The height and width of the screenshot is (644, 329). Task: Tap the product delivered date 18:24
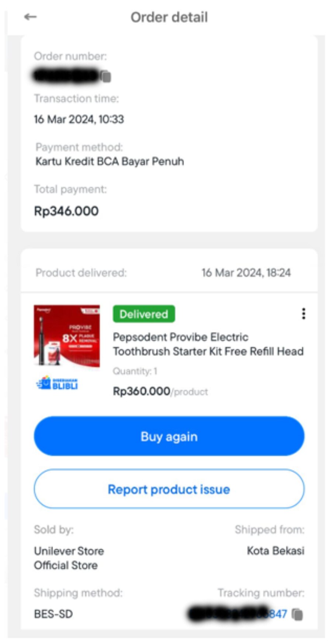246,273
